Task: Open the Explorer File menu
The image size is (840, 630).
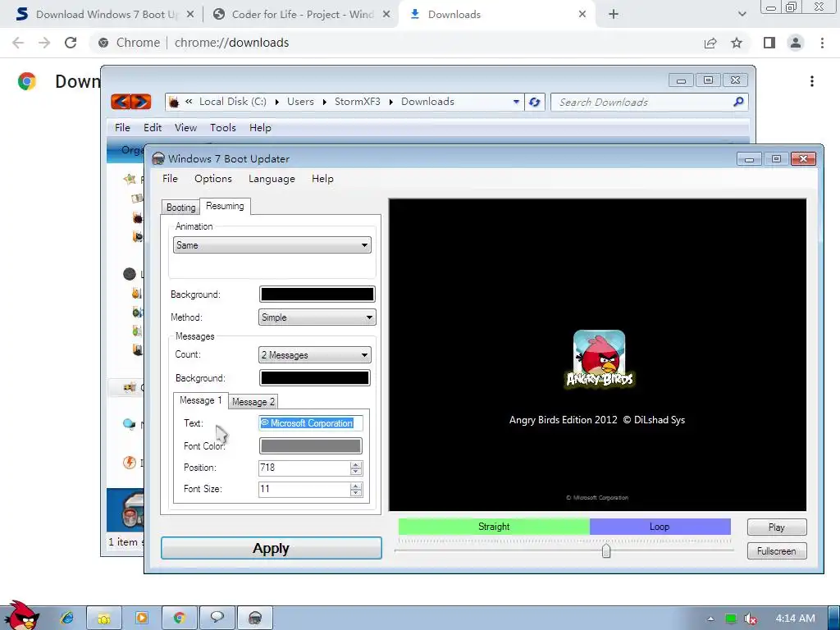Action: (122, 127)
